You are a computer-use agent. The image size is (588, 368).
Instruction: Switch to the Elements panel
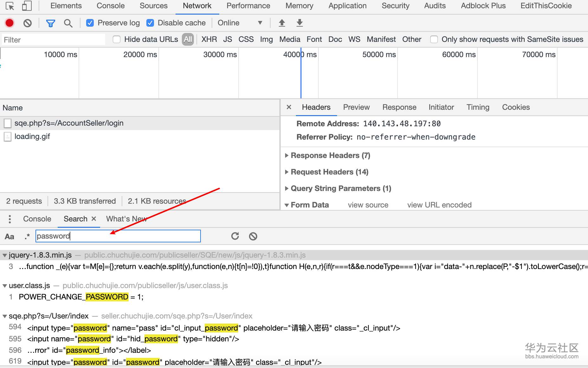coord(66,6)
